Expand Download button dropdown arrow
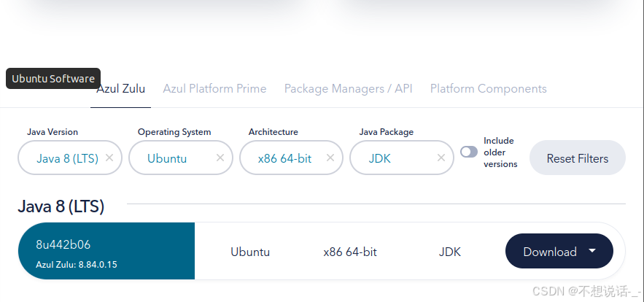 pos(591,251)
